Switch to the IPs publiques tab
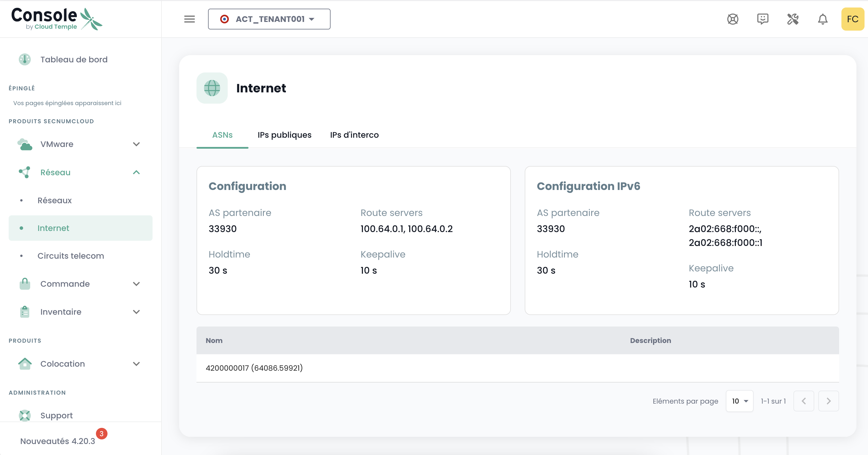The width and height of the screenshot is (868, 455). click(284, 135)
